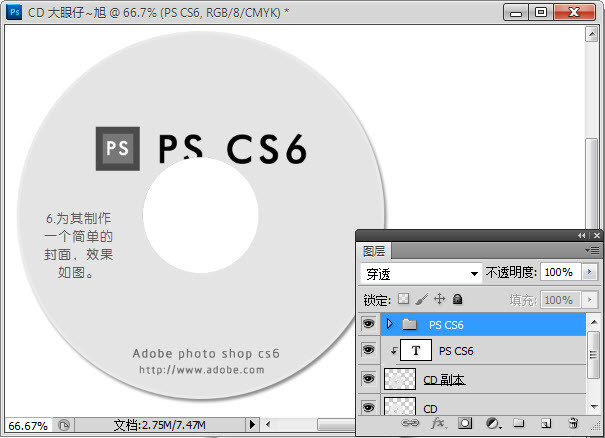Screen dimensions: 605x438
Task: Create a new layer
Action: 546,424
